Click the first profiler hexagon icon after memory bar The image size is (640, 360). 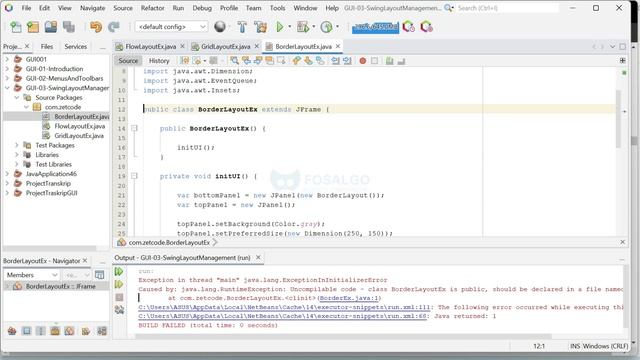click(x=409, y=27)
